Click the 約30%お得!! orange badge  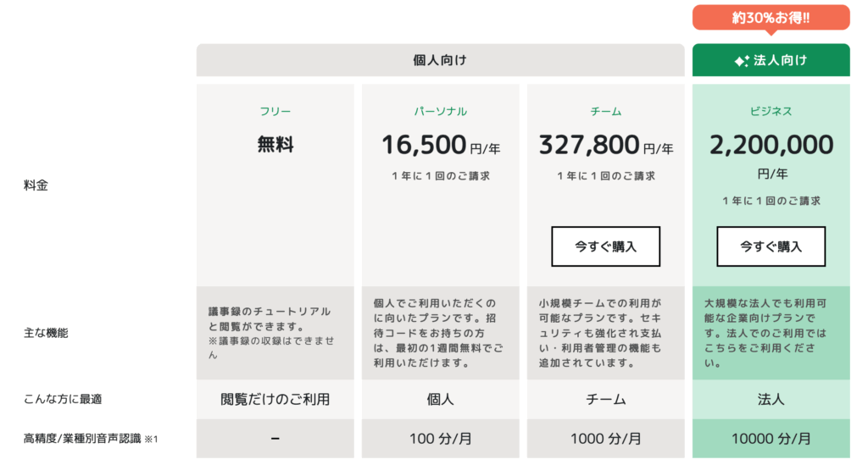pos(771,18)
